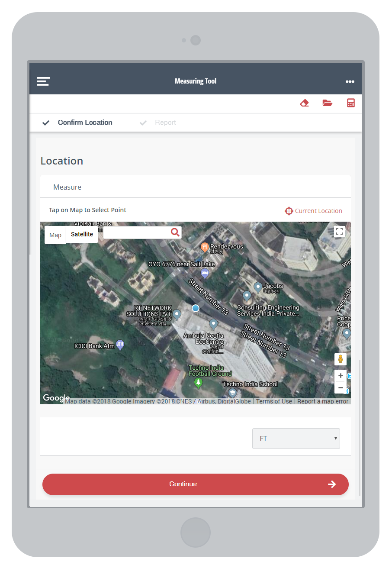392x568 pixels.
Task: Click the map search magnifier icon
Action: pyautogui.click(x=175, y=232)
